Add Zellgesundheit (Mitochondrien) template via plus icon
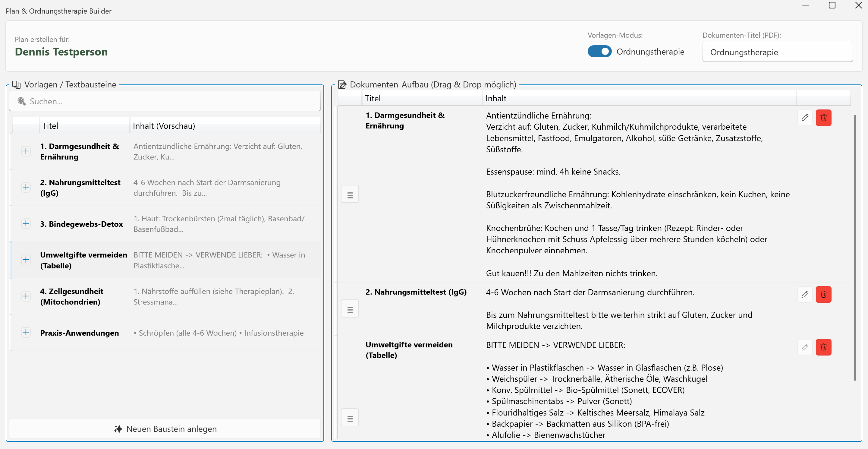 click(x=26, y=296)
